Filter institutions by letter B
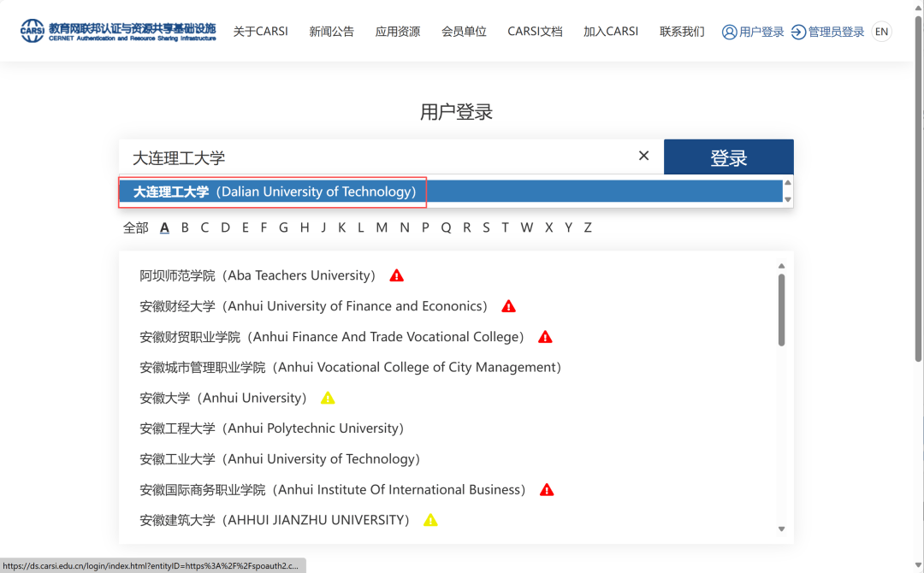 pos(185,227)
